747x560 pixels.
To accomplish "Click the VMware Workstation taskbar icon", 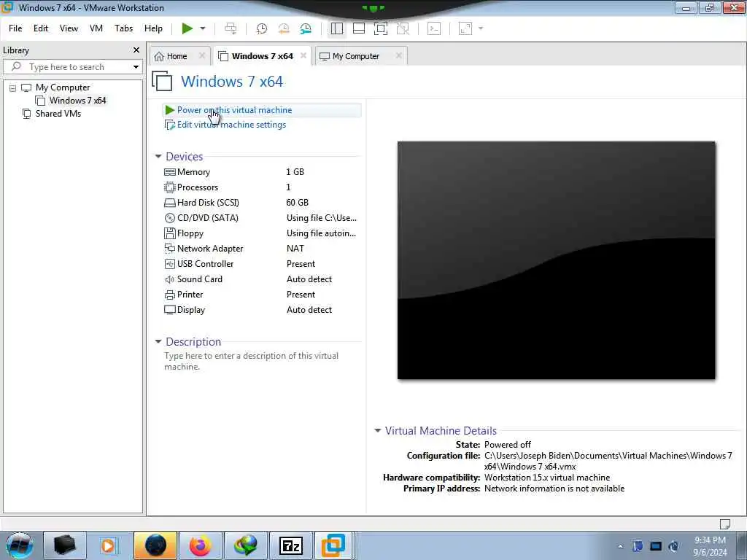I will (x=333, y=545).
